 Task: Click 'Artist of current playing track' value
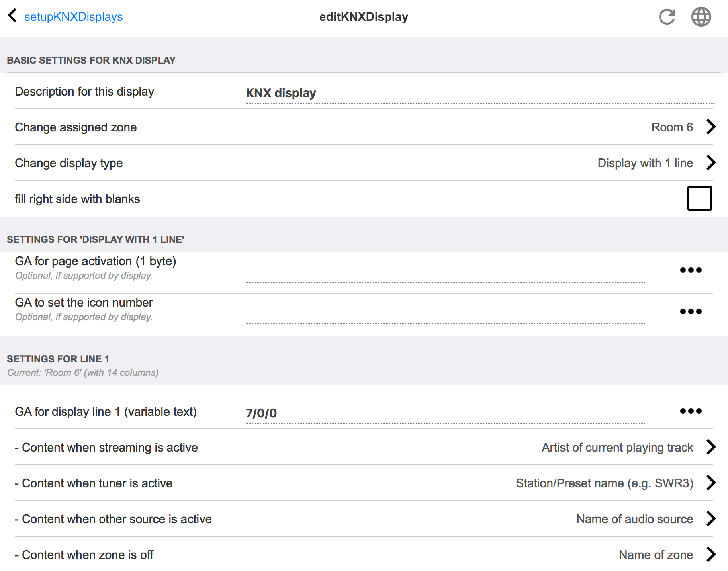tap(617, 448)
